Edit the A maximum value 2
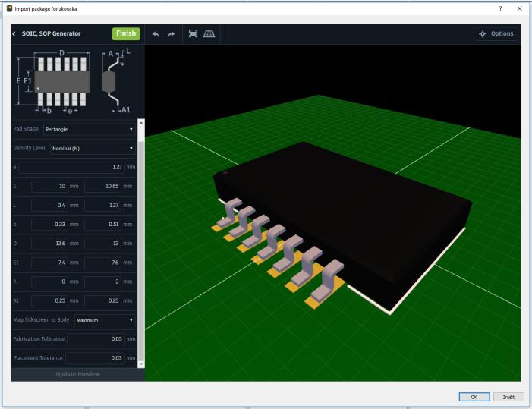This screenshot has height=409, width=532. (102, 282)
